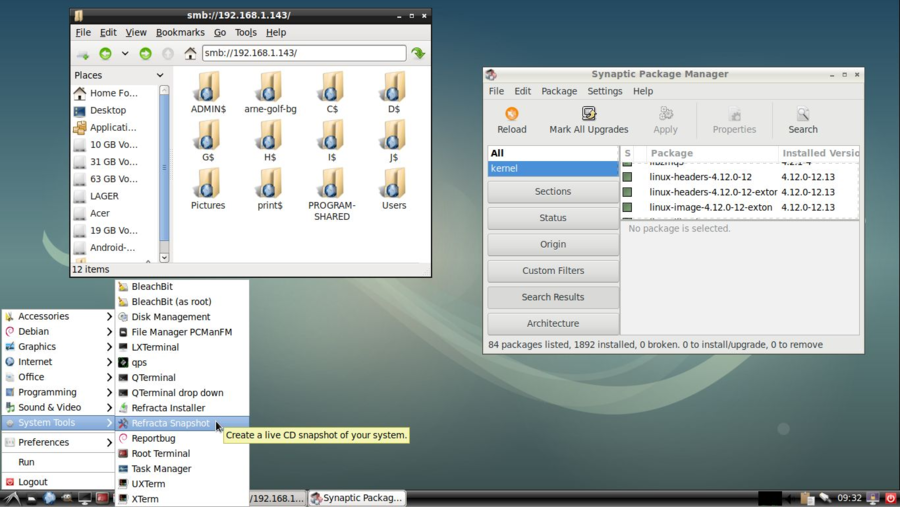Click the new tab icon in file manager toolbar
Viewport: 900px width, 507px height.
83,54
